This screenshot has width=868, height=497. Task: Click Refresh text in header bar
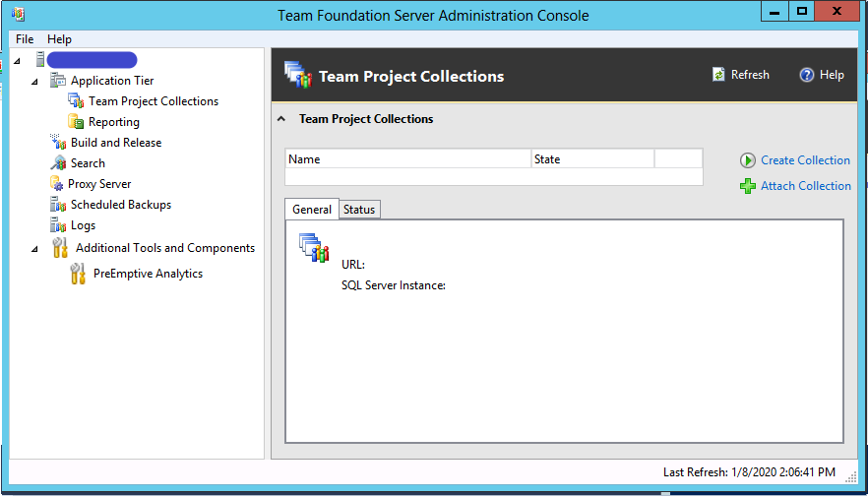750,75
